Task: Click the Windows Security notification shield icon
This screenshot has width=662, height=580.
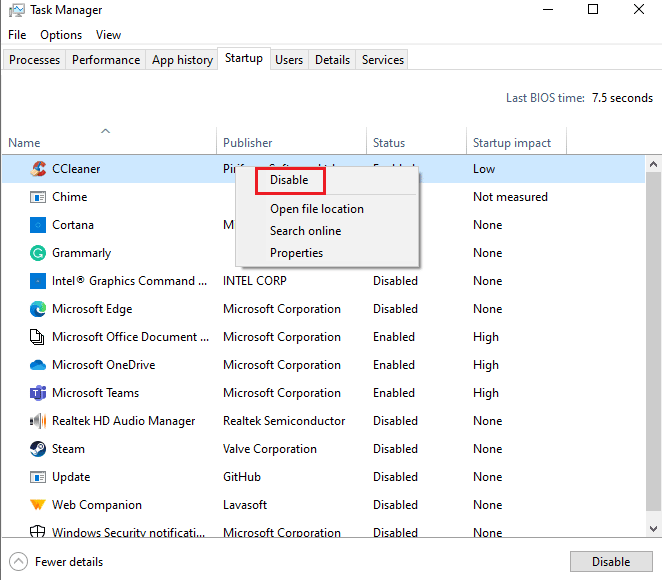Action: pyautogui.click(x=38, y=531)
